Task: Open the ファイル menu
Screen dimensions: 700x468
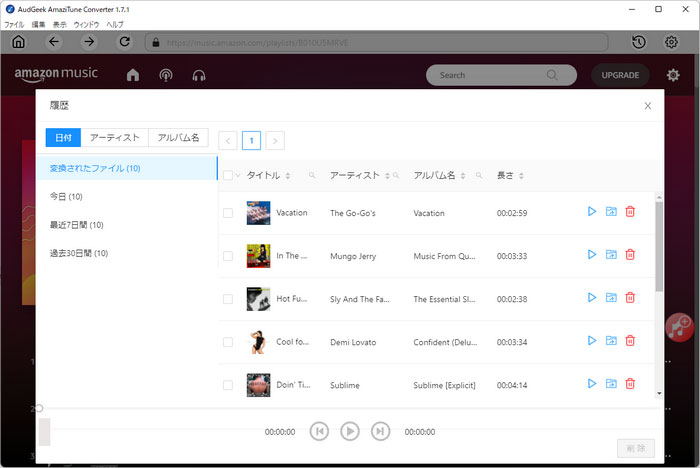Action: coord(14,25)
